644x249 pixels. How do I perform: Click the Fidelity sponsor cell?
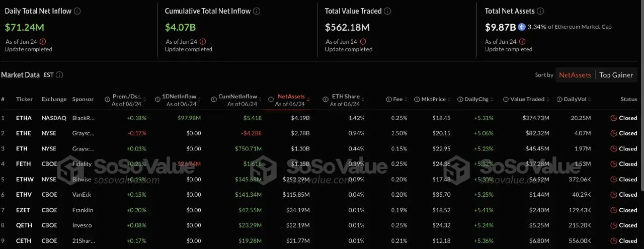coord(82,164)
